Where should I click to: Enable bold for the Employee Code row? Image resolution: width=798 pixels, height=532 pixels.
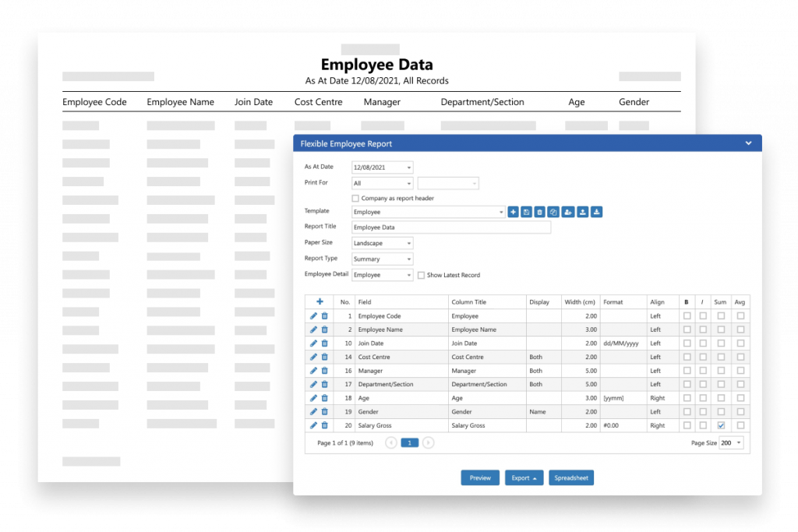coord(687,315)
